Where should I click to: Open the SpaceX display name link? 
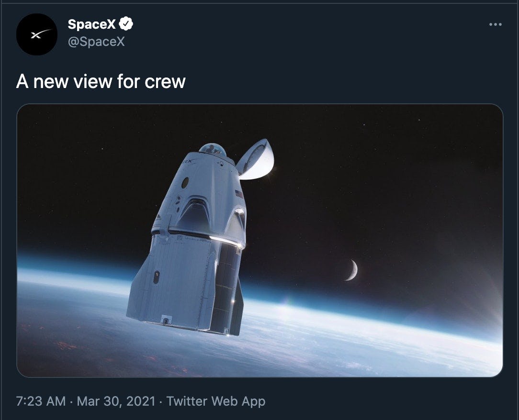91,24
